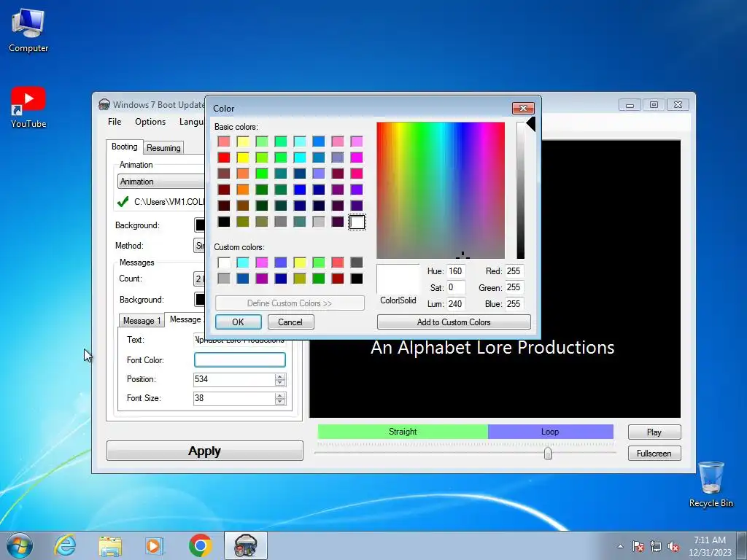Launch Google Chrome from taskbar
This screenshot has width=747, height=560.
point(200,545)
